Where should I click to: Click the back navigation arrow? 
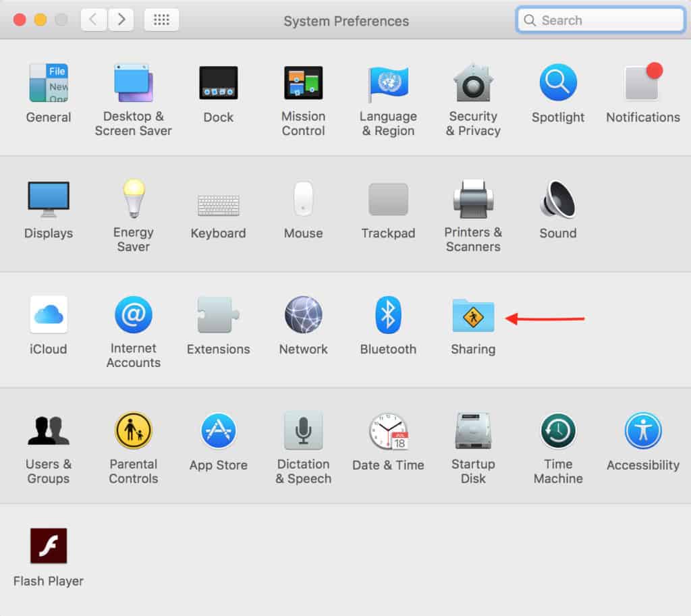pos(94,20)
